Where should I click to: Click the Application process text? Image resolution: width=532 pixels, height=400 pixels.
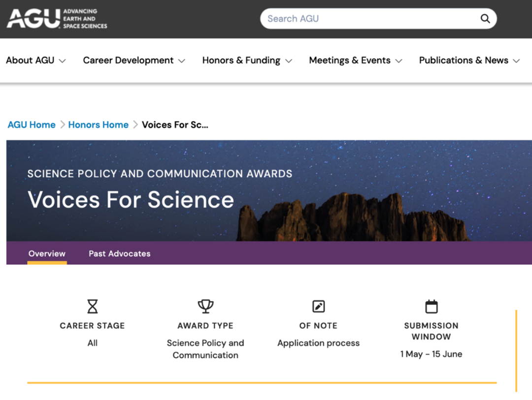pos(318,343)
